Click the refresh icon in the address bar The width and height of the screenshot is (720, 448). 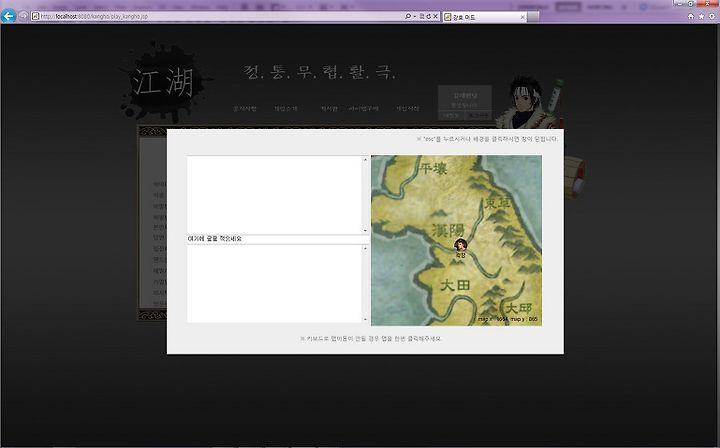(428, 16)
